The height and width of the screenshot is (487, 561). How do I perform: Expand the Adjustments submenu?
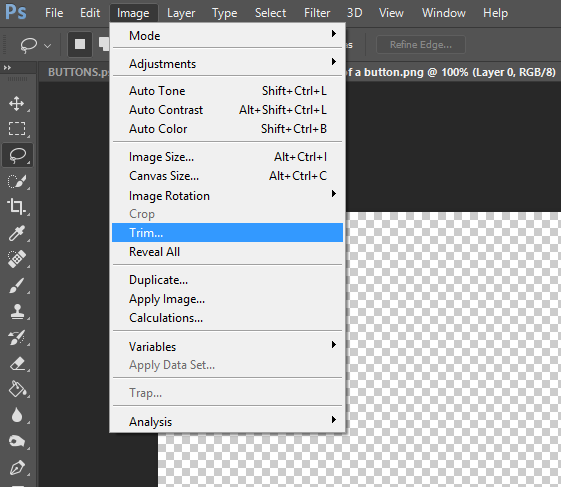pos(228,63)
